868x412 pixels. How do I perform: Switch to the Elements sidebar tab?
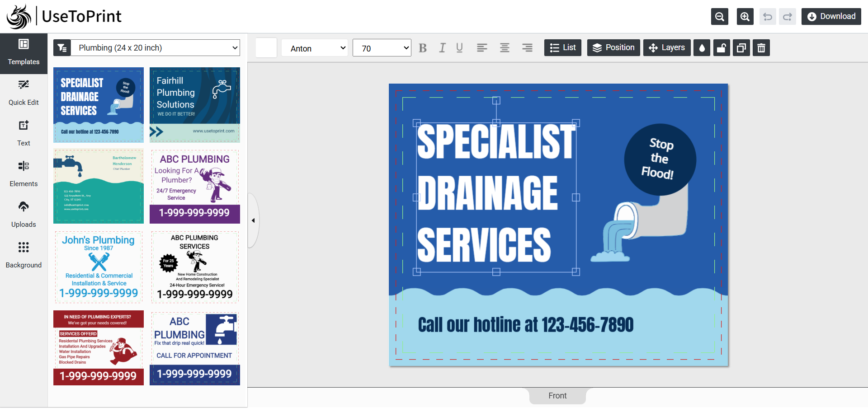(x=24, y=174)
